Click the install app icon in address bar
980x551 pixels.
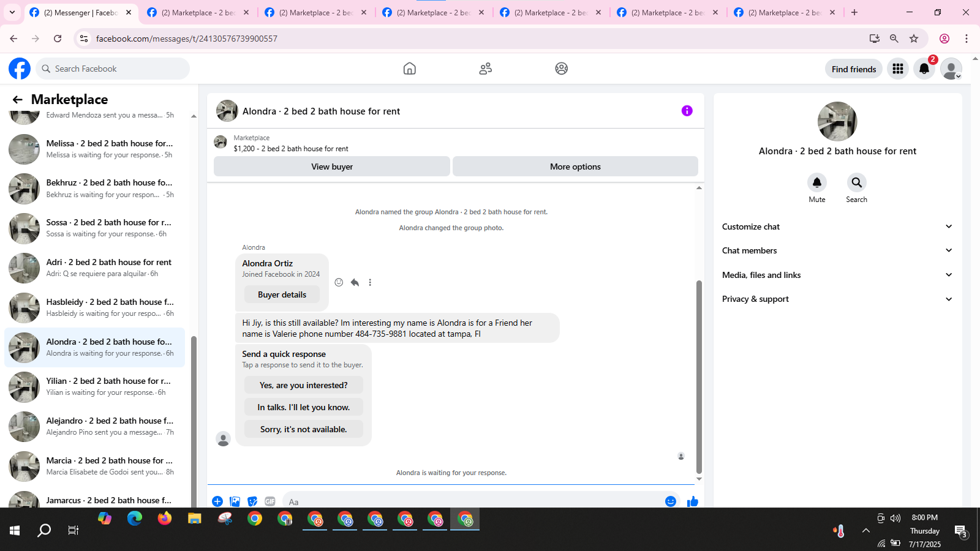click(x=875, y=39)
